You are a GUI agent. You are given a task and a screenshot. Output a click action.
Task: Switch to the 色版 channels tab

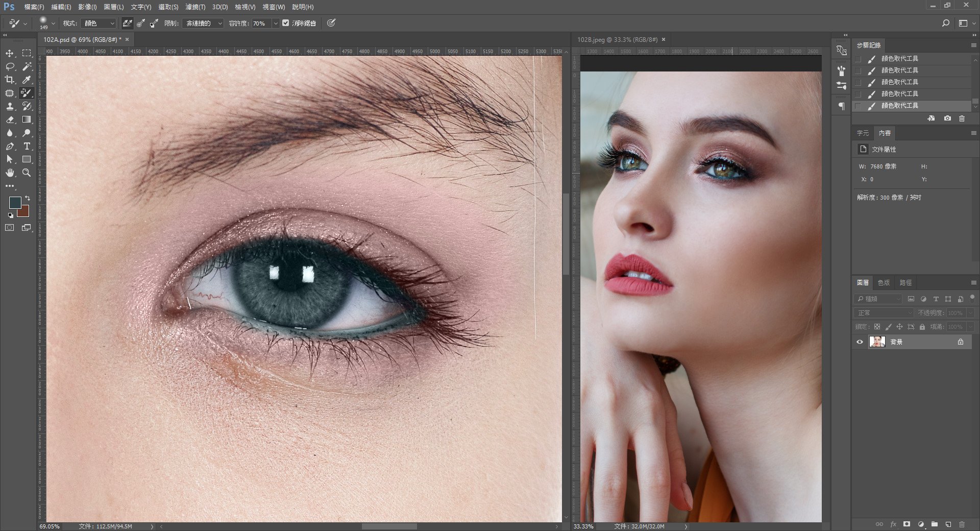884,282
